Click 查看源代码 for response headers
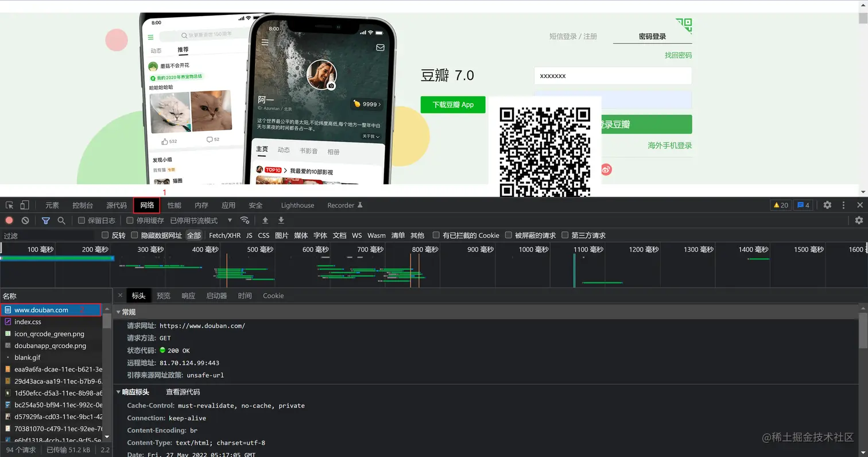The width and height of the screenshot is (868, 457). [x=183, y=392]
